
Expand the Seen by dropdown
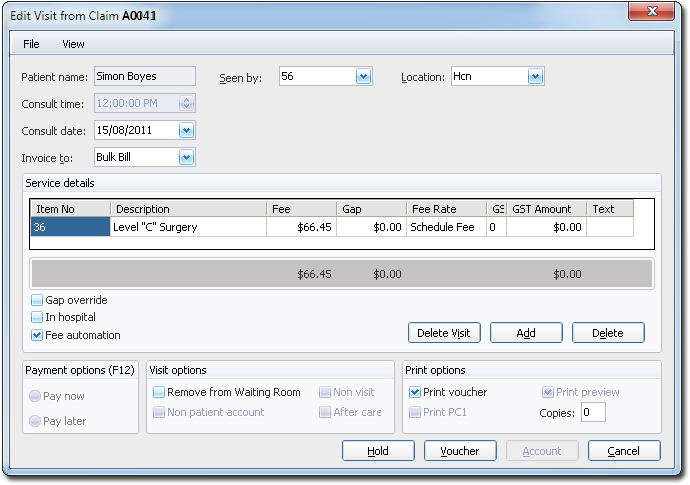(363, 76)
